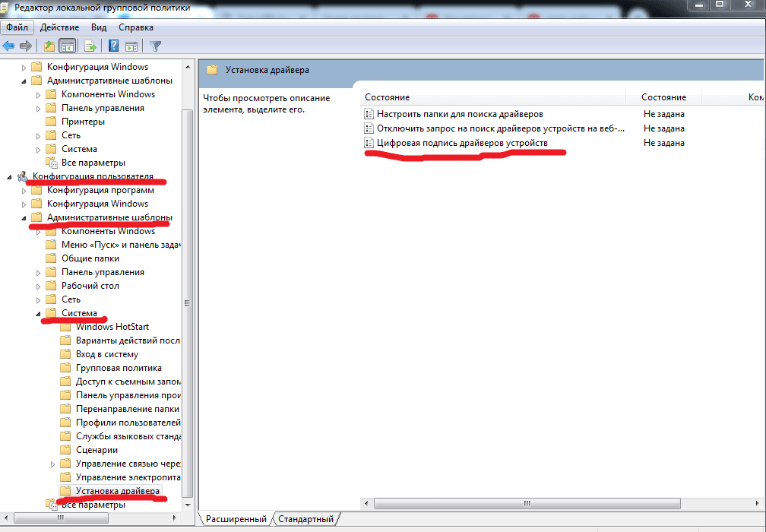Viewport: 766px width, 532px height.
Task: Open the Действие menu
Action: (x=59, y=27)
